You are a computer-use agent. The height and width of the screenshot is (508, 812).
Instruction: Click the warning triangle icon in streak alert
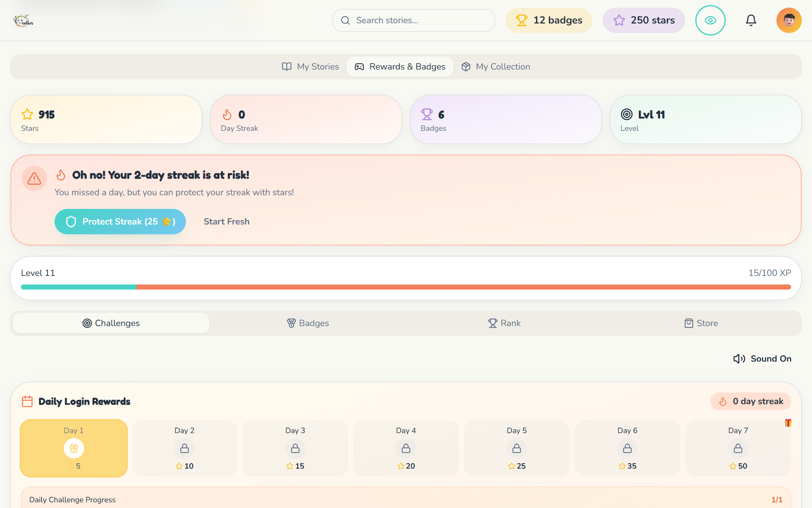(x=34, y=178)
